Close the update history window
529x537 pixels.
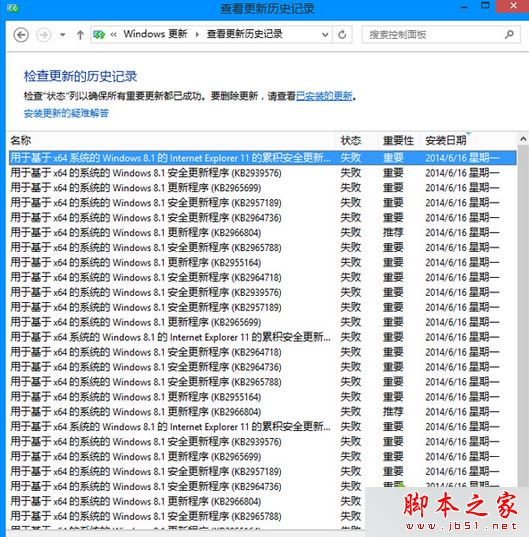[x=513, y=6]
